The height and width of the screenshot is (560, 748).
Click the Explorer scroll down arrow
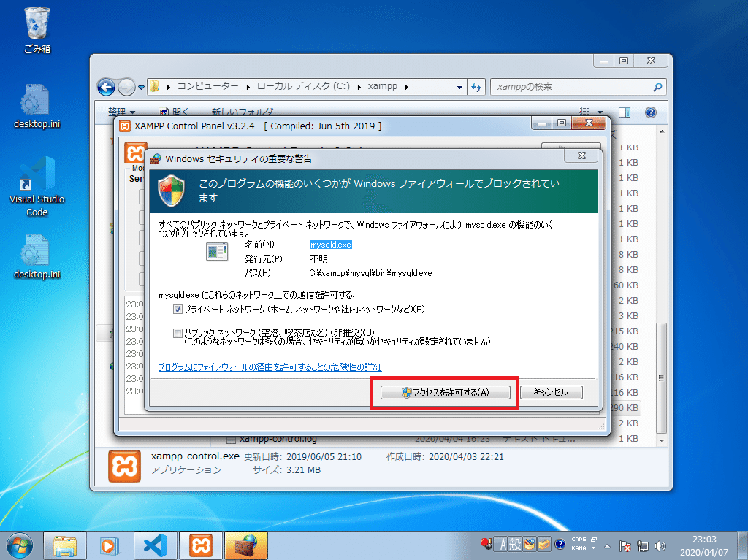pos(661,441)
